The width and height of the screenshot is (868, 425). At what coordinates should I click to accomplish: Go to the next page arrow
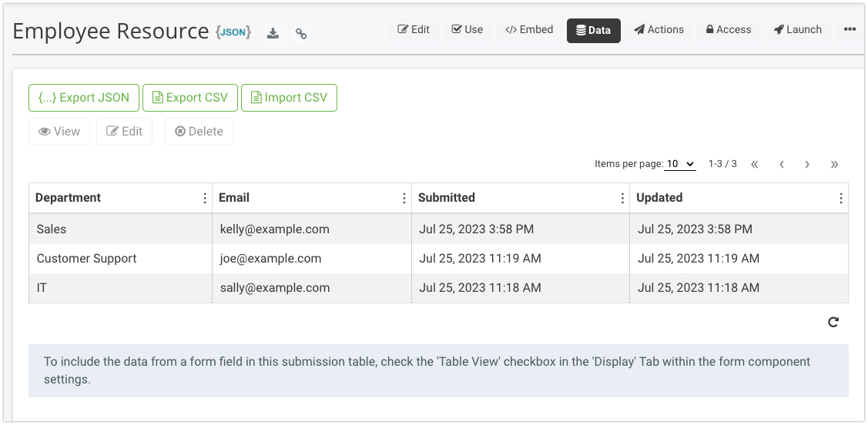pyautogui.click(x=807, y=164)
